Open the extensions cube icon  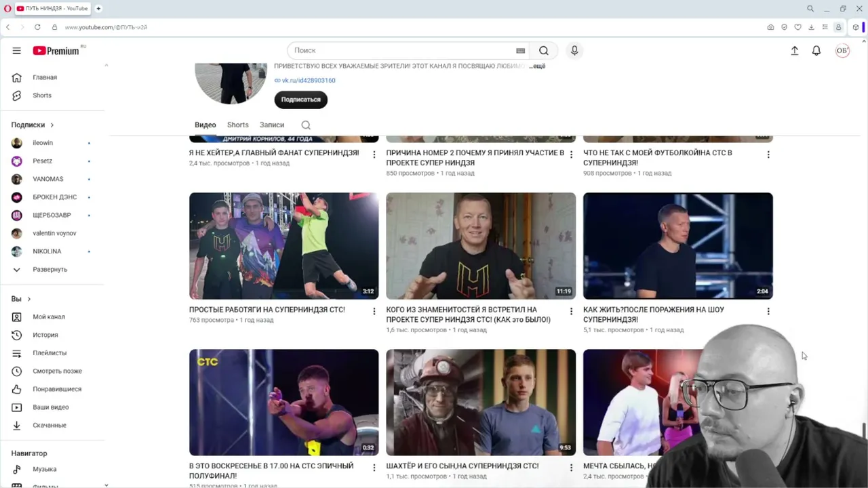pyautogui.click(x=856, y=27)
